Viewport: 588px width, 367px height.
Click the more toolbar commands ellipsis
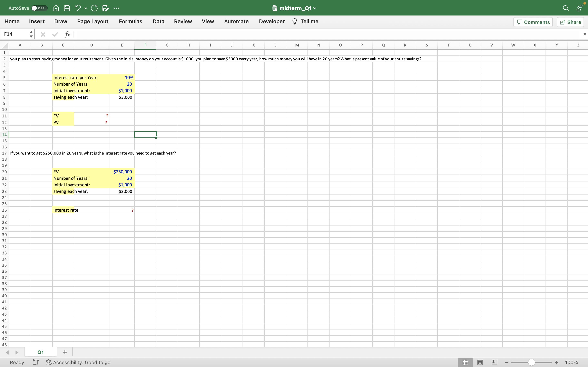[x=116, y=8]
